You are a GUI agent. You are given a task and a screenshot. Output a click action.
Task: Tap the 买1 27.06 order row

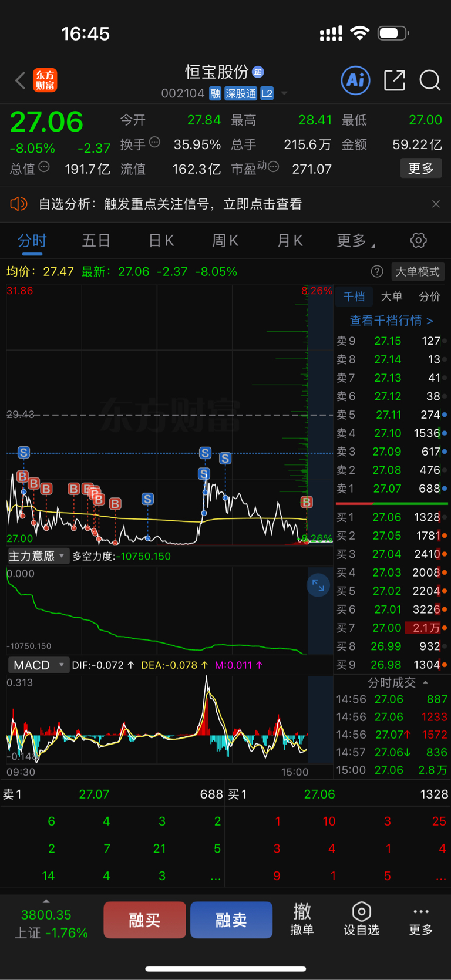click(x=391, y=517)
